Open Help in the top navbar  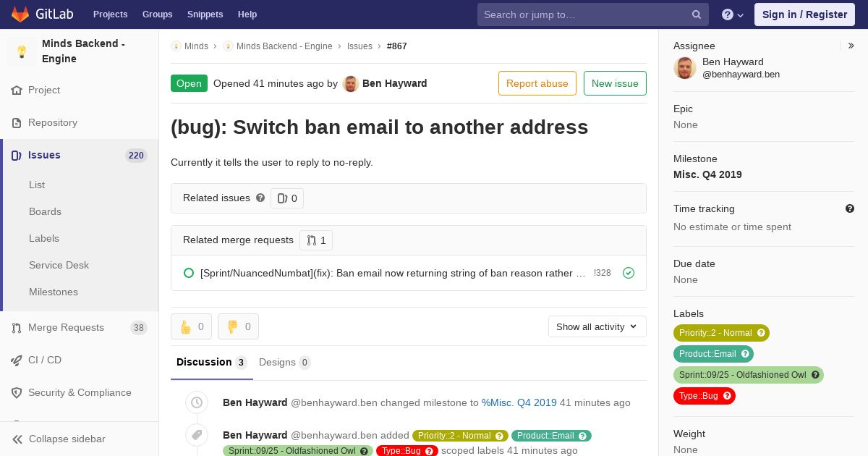(247, 14)
